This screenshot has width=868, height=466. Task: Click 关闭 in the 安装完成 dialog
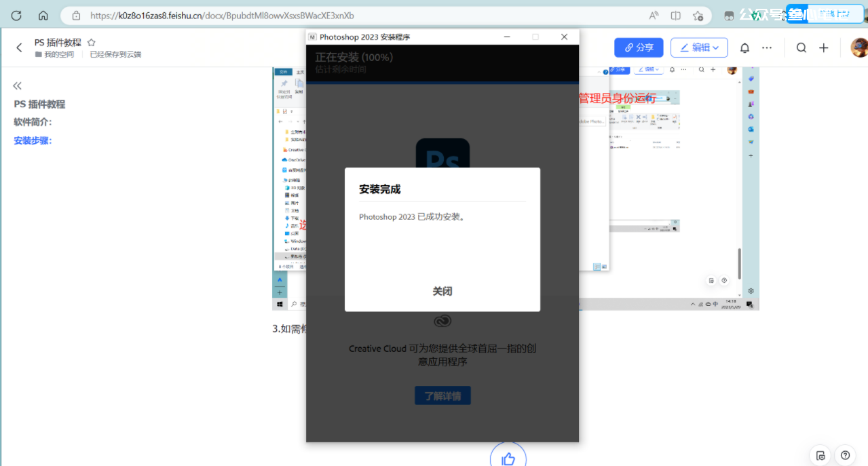[442, 291]
